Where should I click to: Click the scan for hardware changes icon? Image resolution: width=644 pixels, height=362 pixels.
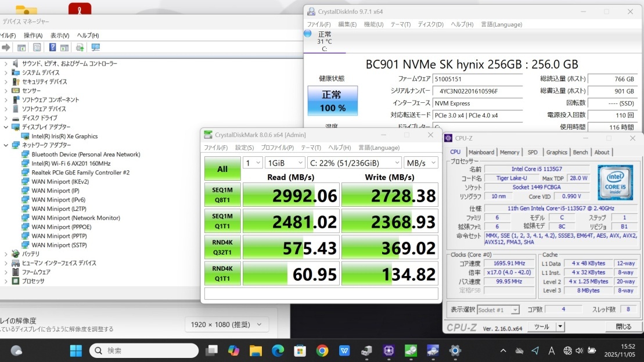coord(95,48)
